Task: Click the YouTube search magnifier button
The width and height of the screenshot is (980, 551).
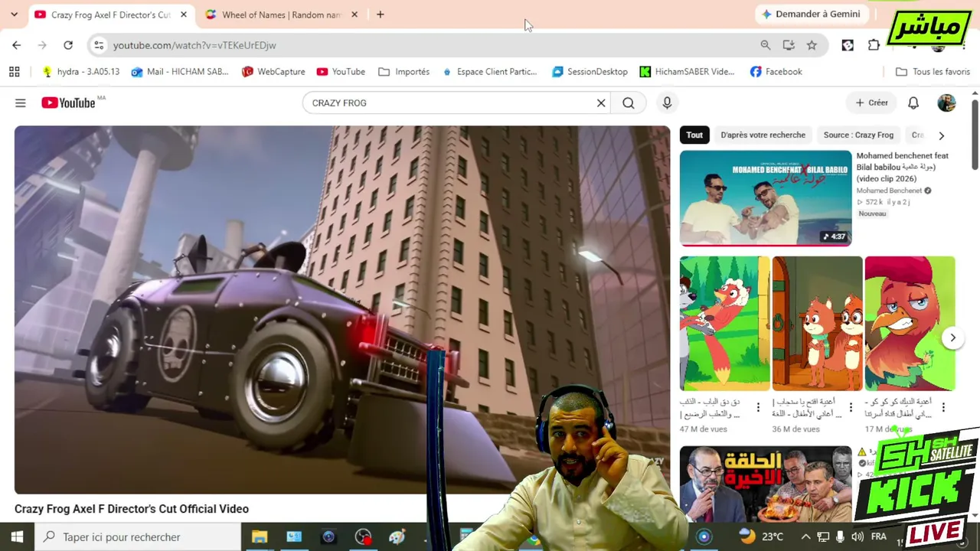Action: coord(629,103)
